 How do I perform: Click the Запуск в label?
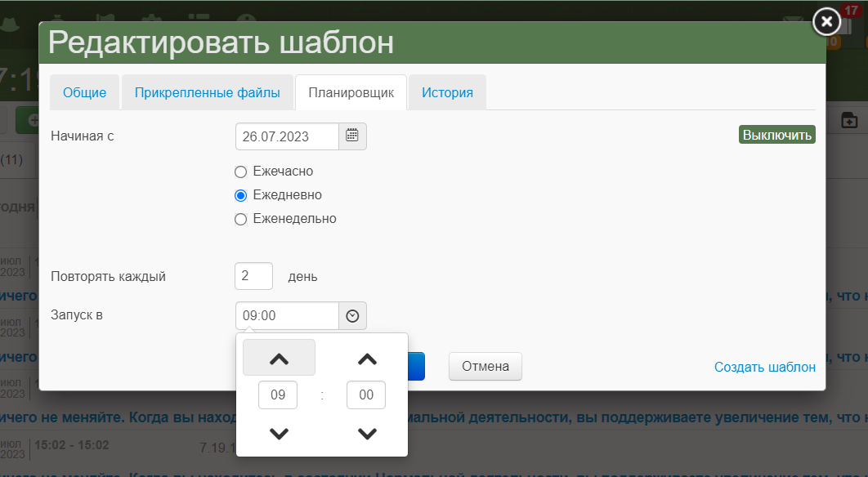[x=77, y=314]
